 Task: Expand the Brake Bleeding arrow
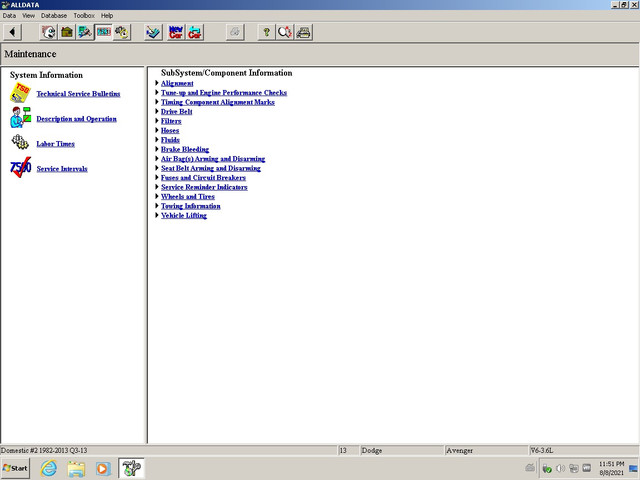[x=157, y=149]
